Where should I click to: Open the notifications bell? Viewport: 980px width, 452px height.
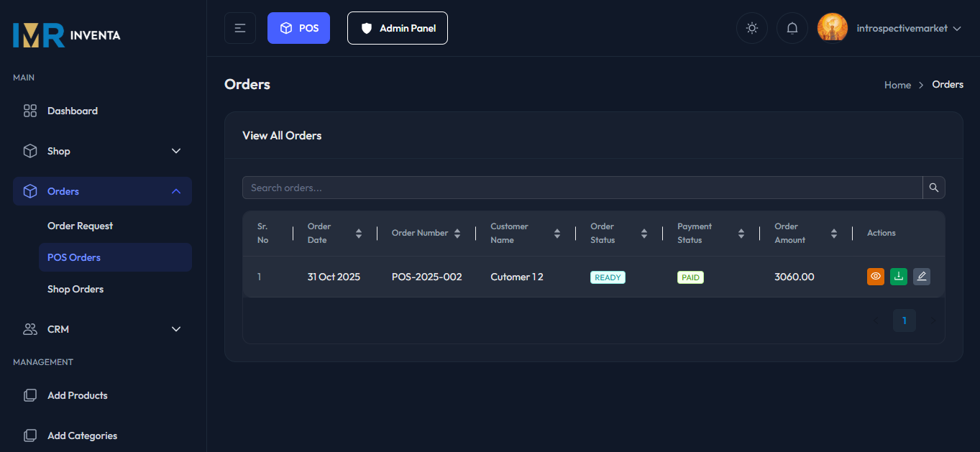[x=792, y=27]
